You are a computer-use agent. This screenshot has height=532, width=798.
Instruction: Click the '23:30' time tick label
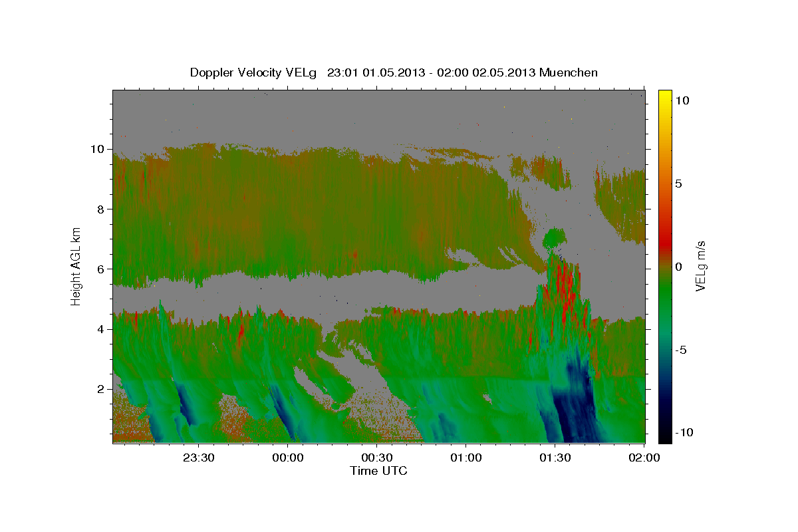pos(199,458)
